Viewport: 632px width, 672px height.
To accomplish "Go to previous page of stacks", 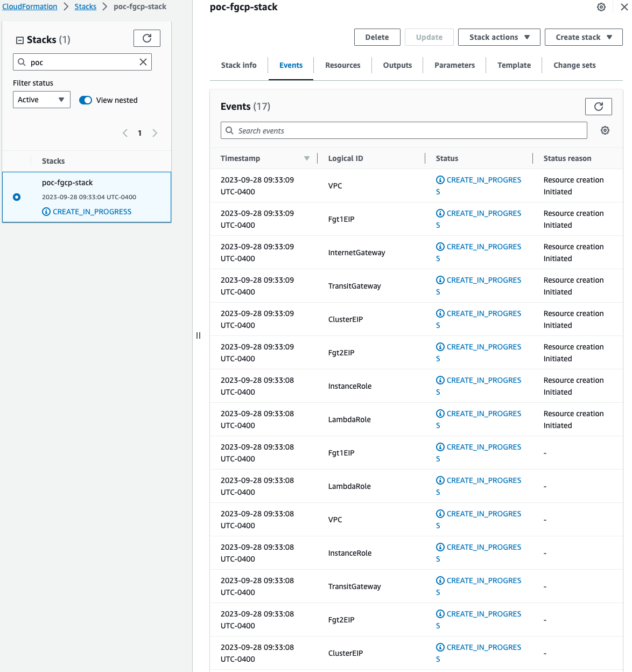I will 125,133.
